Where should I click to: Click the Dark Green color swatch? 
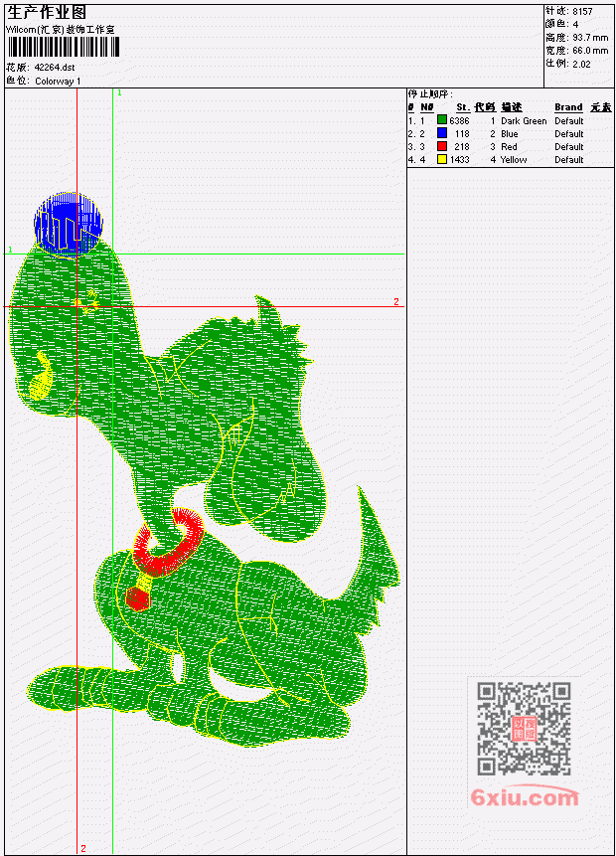442,120
